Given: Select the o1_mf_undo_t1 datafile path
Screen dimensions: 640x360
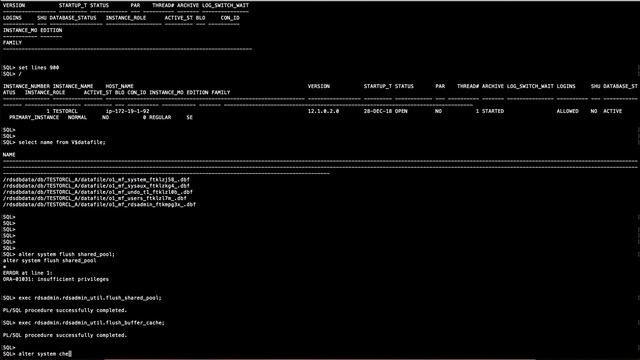Looking at the screenshot, I should pyautogui.click(x=98, y=192).
